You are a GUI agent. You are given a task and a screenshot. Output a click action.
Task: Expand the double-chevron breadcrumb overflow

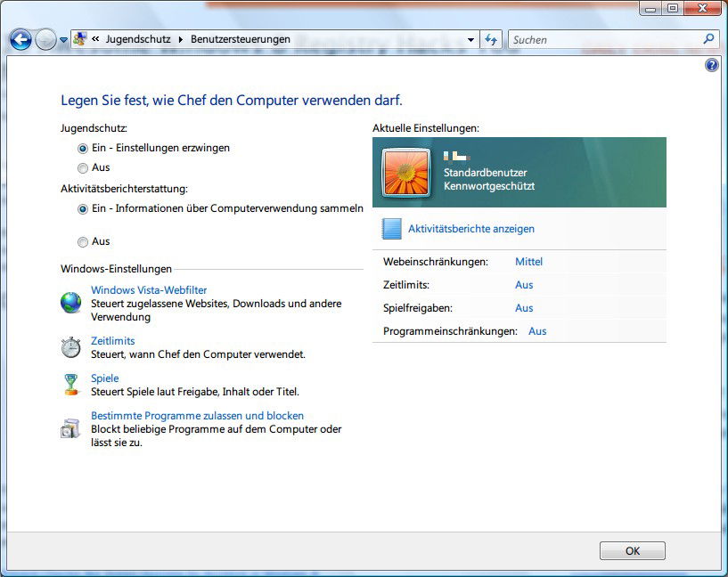tap(95, 39)
